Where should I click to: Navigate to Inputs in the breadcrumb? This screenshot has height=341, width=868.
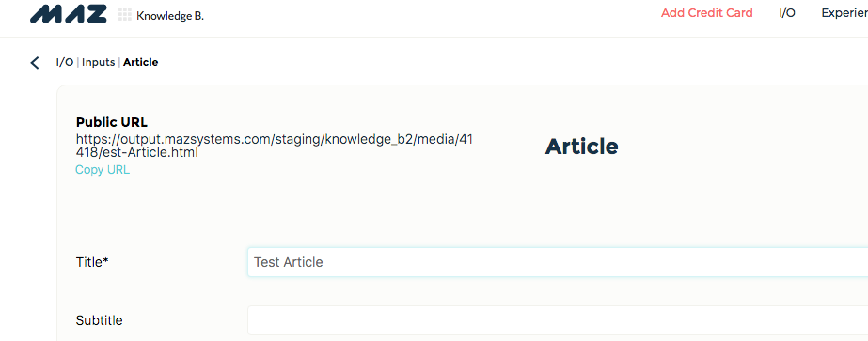point(99,62)
